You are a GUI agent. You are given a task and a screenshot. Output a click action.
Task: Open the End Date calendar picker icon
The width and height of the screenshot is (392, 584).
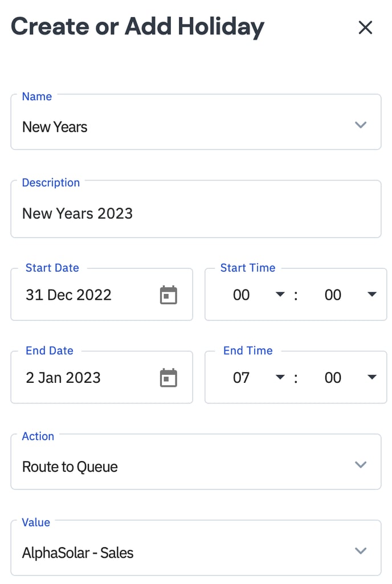[x=168, y=378]
